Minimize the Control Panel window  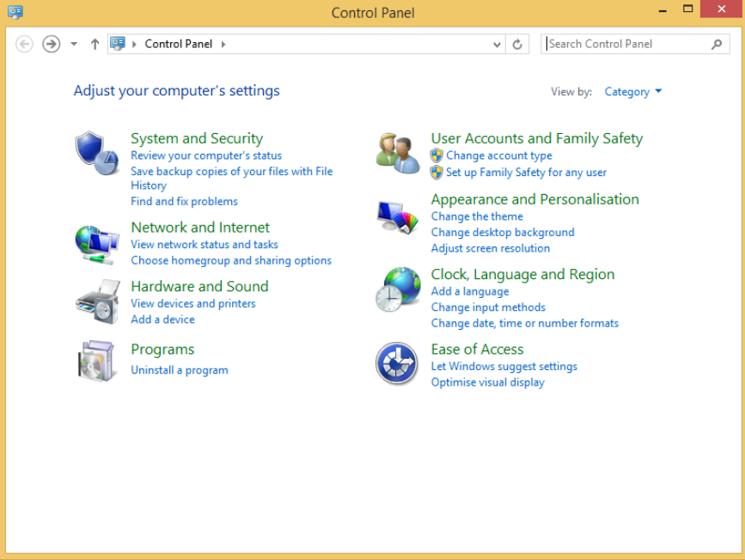point(663,9)
